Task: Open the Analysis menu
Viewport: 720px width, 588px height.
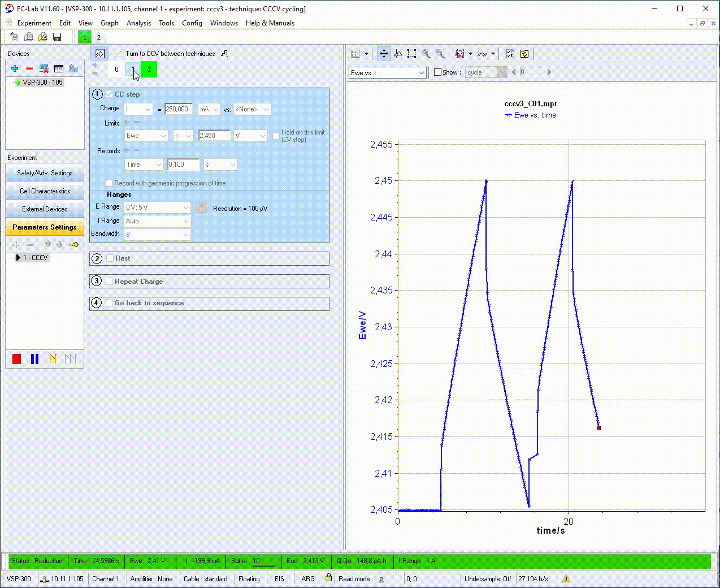Action: pos(138,23)
